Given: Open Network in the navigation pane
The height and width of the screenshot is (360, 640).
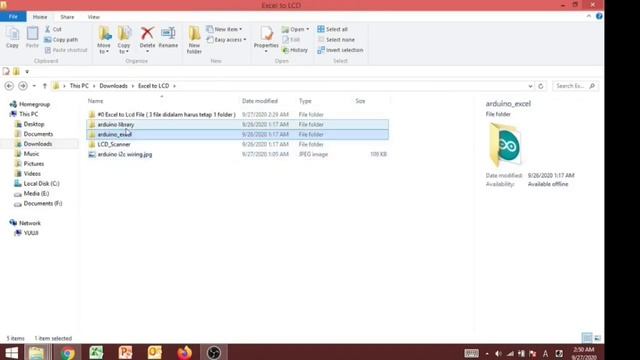Looking at the screenshot, I should pos(30,223).
